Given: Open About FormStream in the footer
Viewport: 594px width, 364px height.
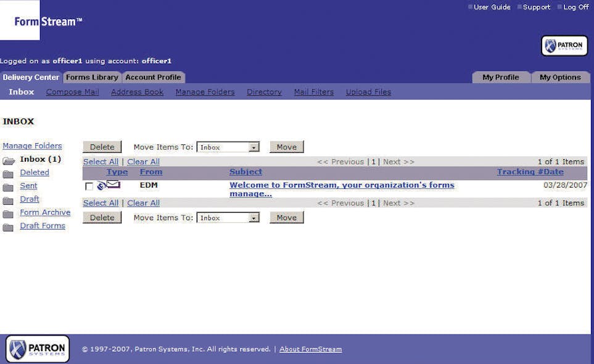Looking at the screenshot, I should [311, 349].
